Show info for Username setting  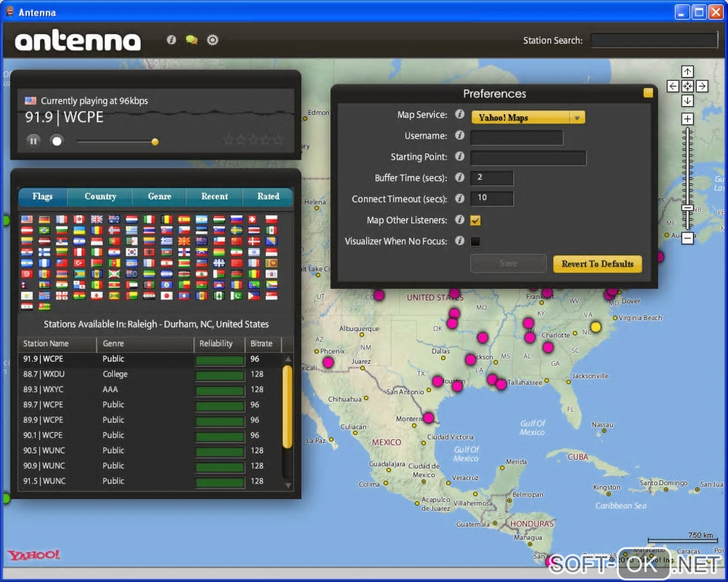pos(460,135)
